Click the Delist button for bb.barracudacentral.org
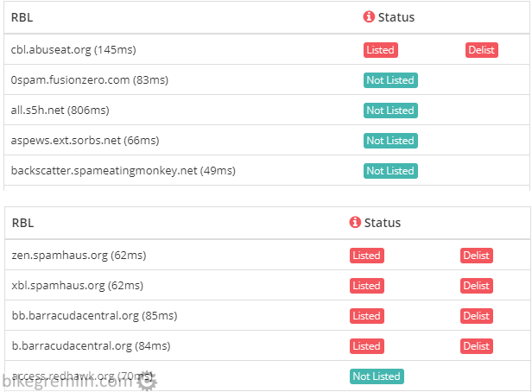532x392 pixels. [x=477, y=316]
